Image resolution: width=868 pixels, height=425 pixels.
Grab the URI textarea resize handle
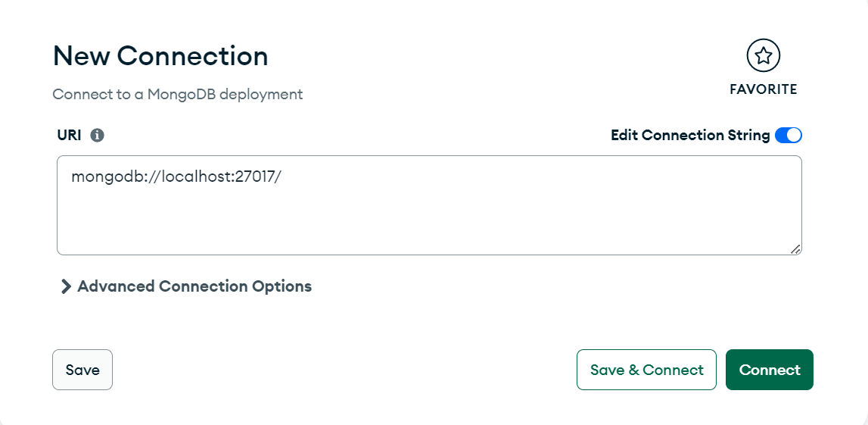pos(795,249)
